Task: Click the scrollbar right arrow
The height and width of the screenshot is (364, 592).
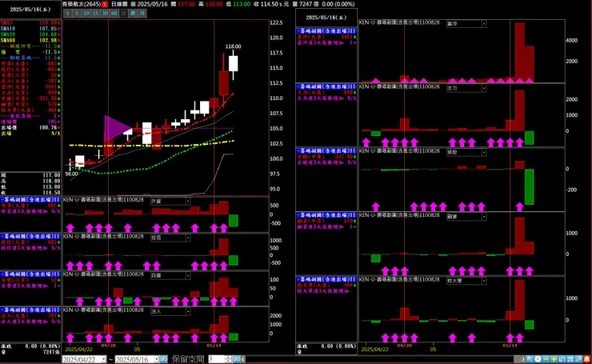Action: 523,359
